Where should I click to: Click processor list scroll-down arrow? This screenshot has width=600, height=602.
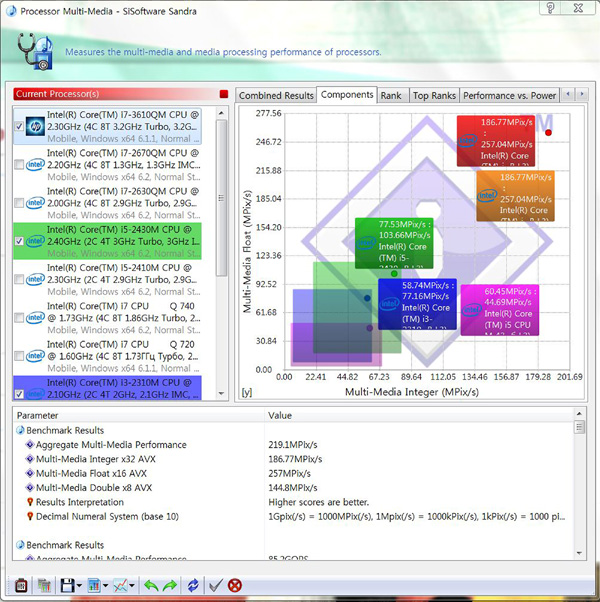tap(221, 394)
